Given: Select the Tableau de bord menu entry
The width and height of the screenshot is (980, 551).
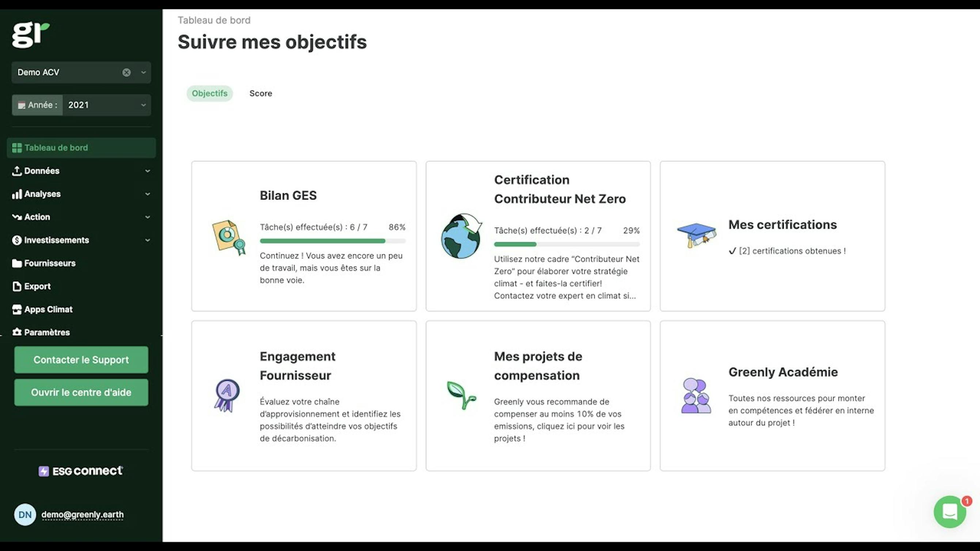Looking at the screenshot, I should (56, 148).
